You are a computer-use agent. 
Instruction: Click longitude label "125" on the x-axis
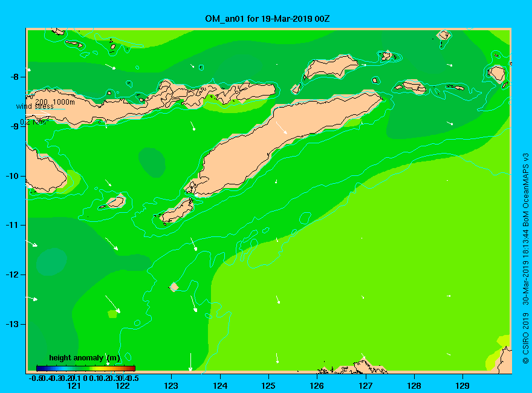268,386
